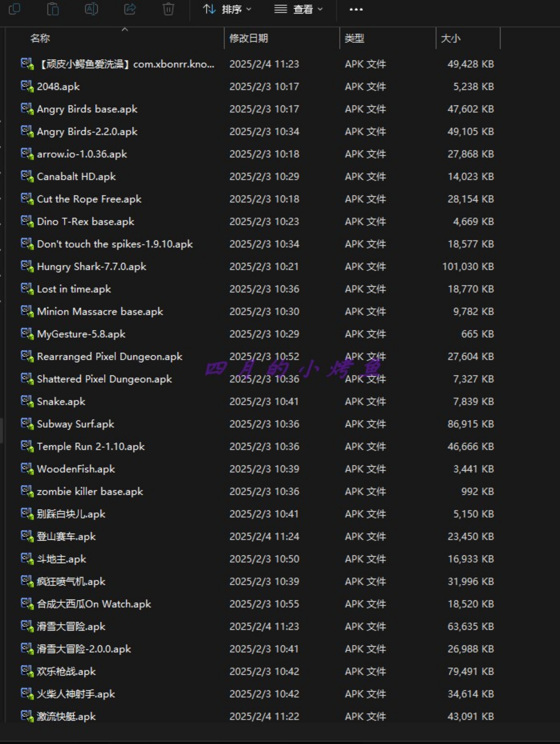Image resolution: width=560 pixels, height=744 pixels.
Task: Click the icon of 2048.apk
Action: point(27,86)
